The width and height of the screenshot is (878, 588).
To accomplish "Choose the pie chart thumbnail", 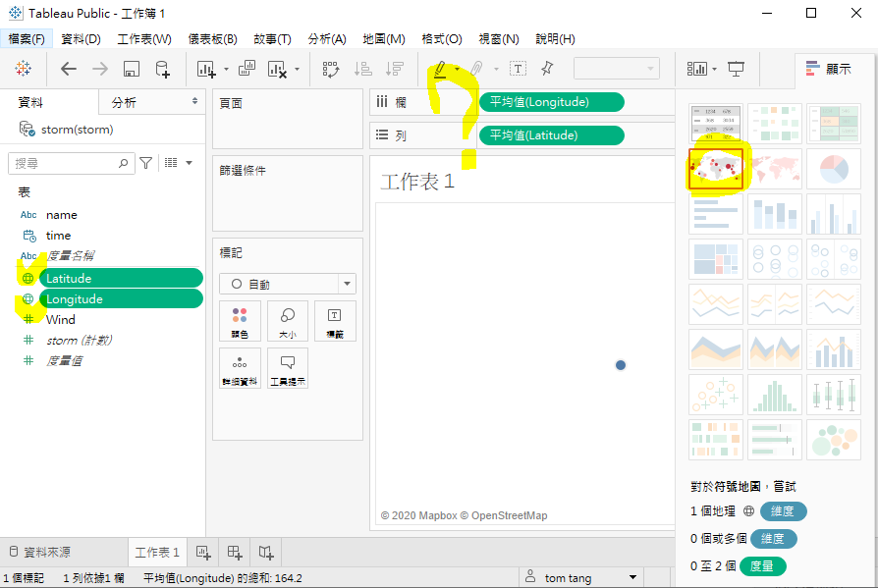I will 834,169.
